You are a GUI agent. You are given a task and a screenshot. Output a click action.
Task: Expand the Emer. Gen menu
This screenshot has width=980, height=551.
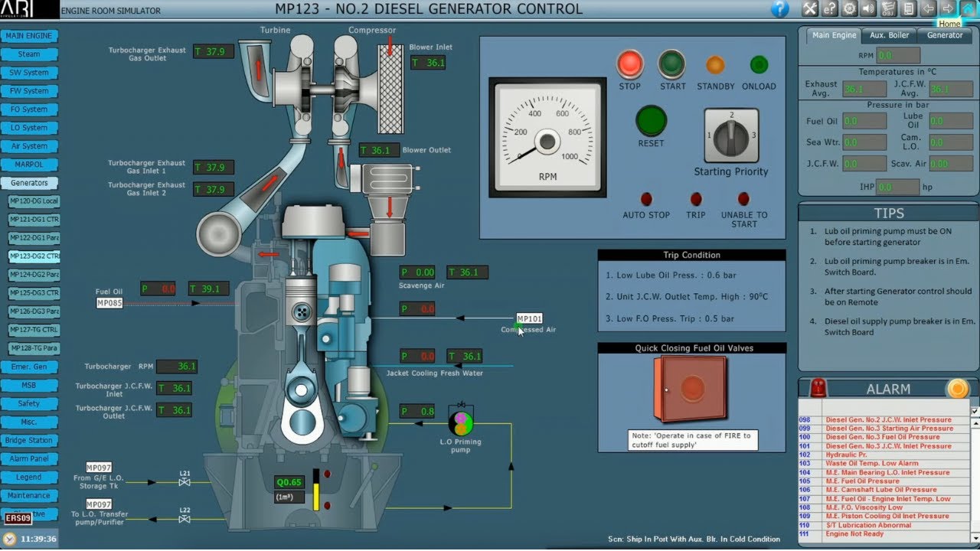29,367
